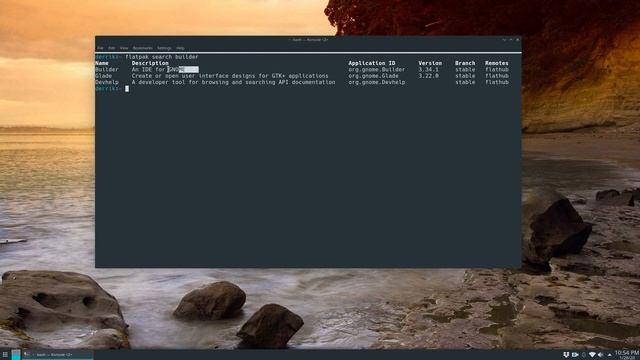
Task: Open the application launcher in the taskbar
Action: pos(5,355)
